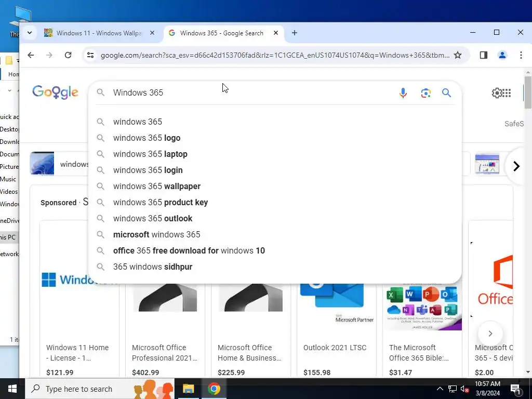Click the network tray icon
Viewport: 532px width, 399px height.
tap(453, 389)
